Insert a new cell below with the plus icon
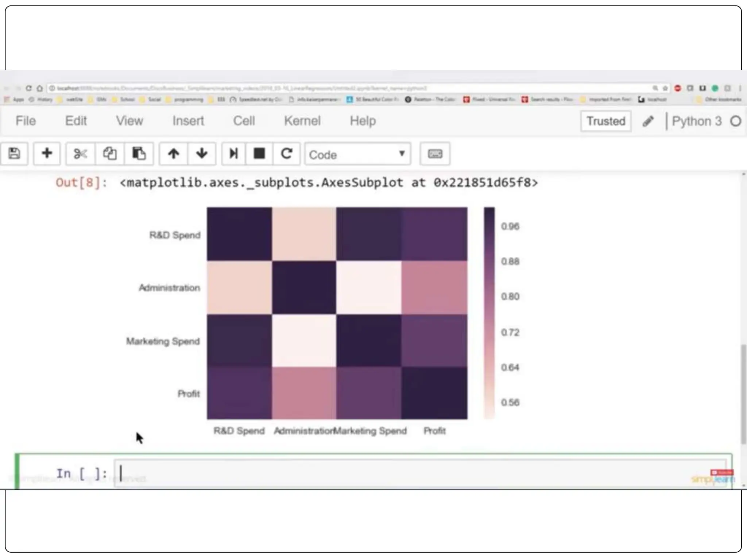The image size is (747, 560). click(47, 154)
